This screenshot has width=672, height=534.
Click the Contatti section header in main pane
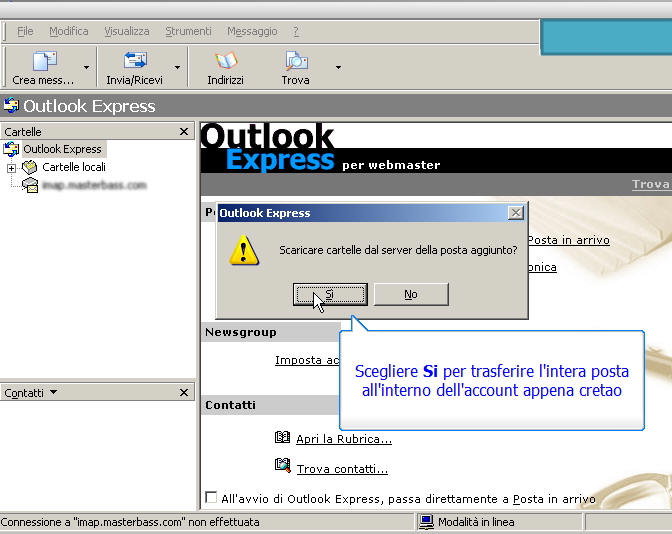click(x=230, y=405)
